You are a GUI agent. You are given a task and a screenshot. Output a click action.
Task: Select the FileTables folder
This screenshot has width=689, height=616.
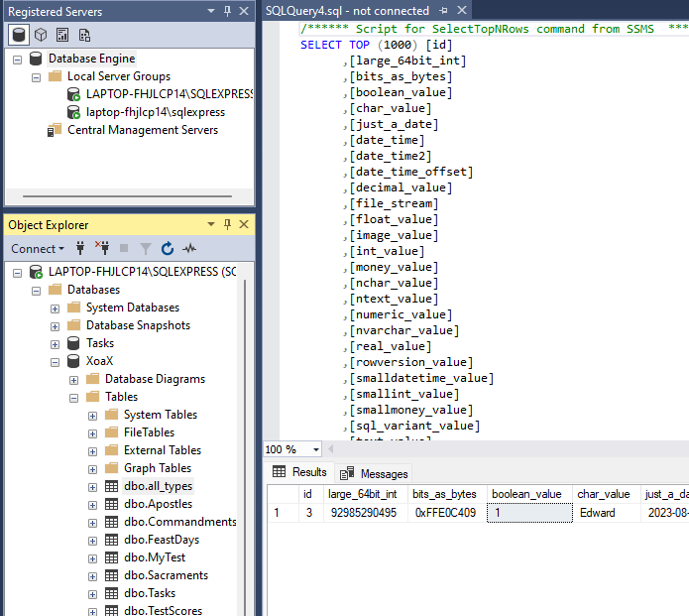coord(149,432)
